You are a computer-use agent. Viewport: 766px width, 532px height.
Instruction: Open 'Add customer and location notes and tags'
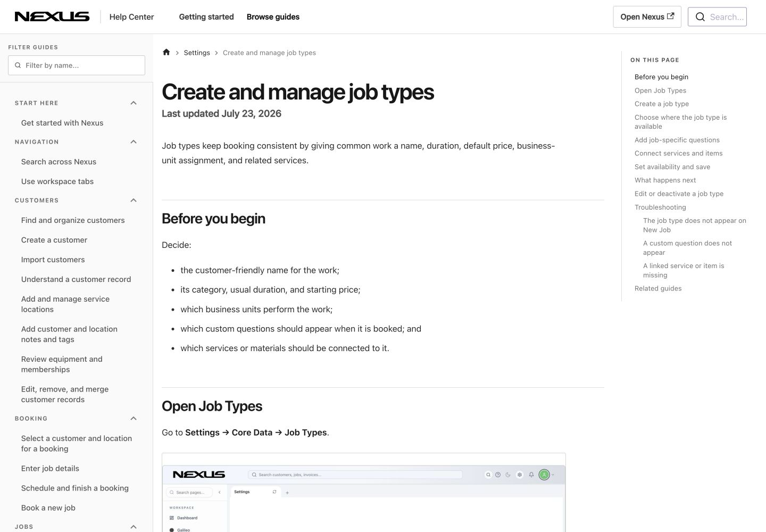coord(69,334)
